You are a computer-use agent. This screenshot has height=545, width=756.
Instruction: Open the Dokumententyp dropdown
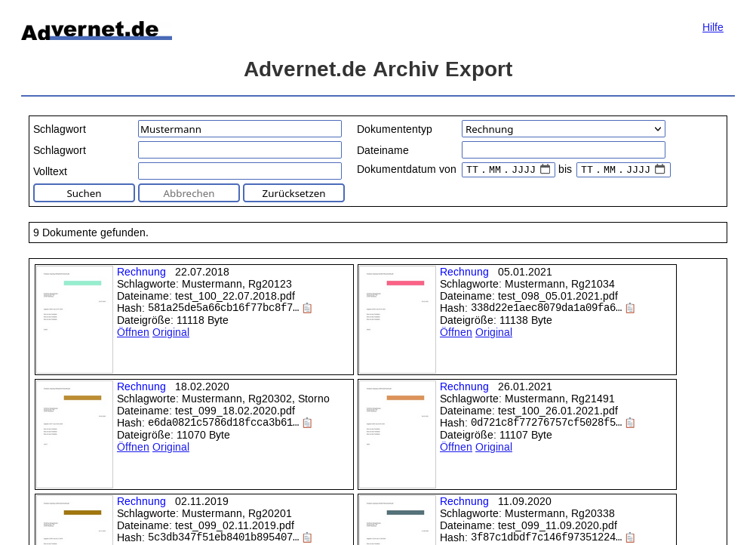tap(563, 129)
